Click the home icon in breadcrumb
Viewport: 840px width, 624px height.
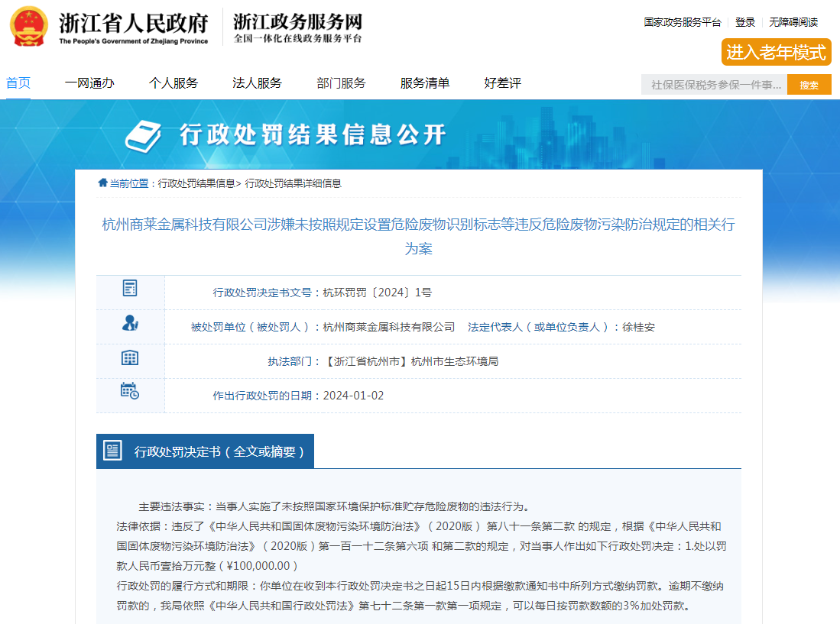pos(103,183)
